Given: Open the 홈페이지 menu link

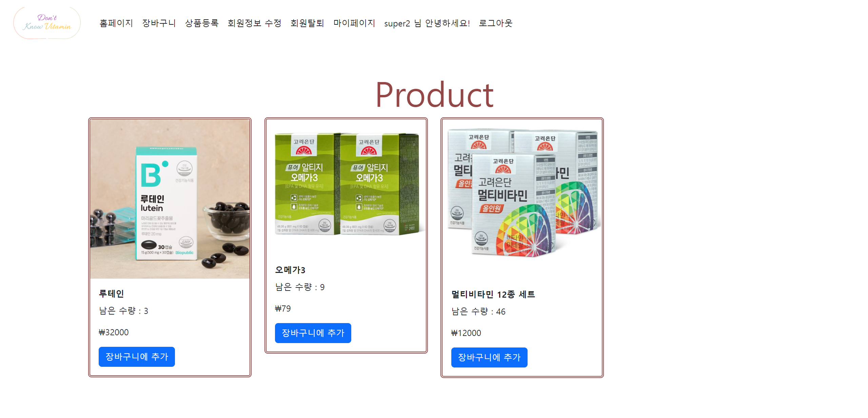Looking at the screenshot, I should tap(116, 23).
